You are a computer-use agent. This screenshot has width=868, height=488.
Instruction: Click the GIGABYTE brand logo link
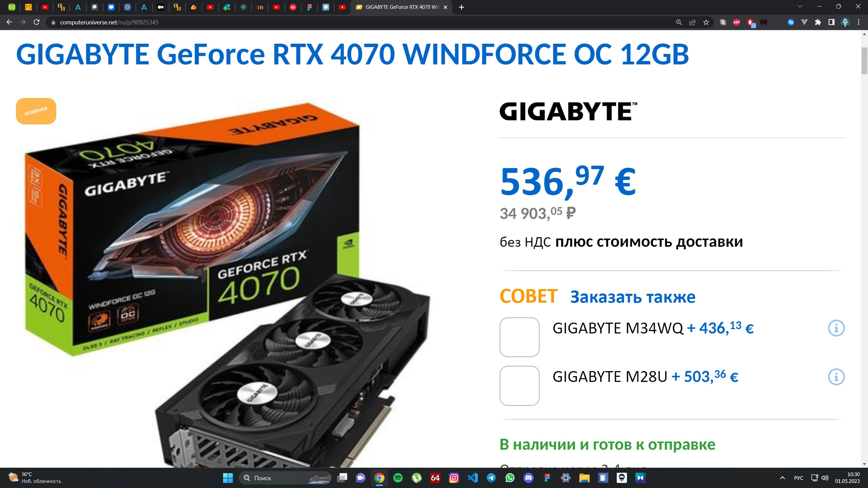pos(568,112)
